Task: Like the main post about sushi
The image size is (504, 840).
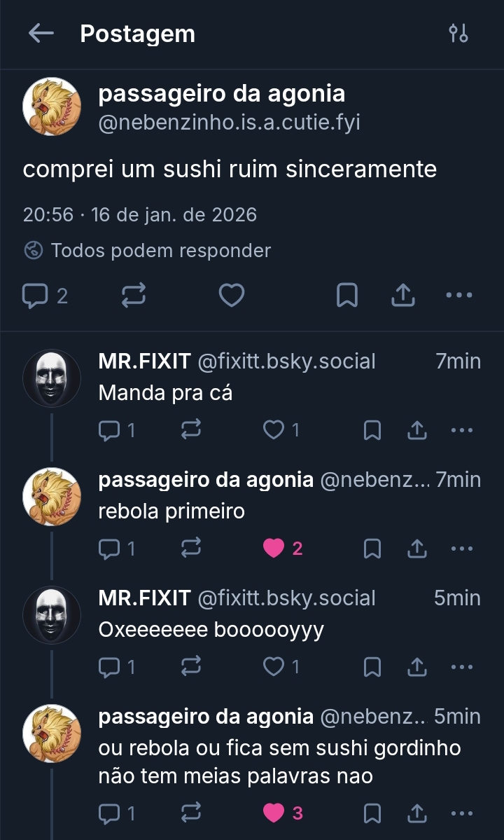Action: coord(231,296)
